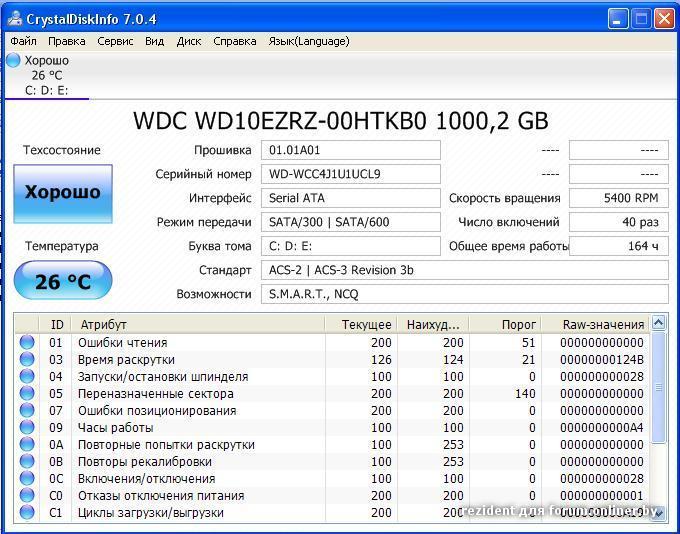Click threshold value 140
The height and width of the screenshot is (534, 680).
(523, 393)
